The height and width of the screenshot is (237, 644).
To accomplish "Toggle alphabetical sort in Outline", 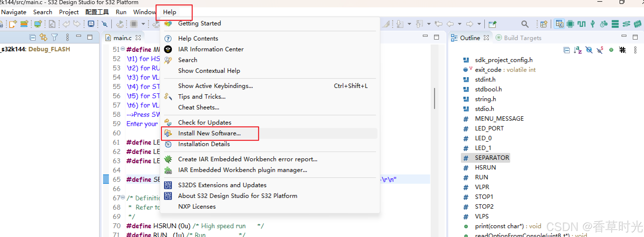I will (578, 50).
